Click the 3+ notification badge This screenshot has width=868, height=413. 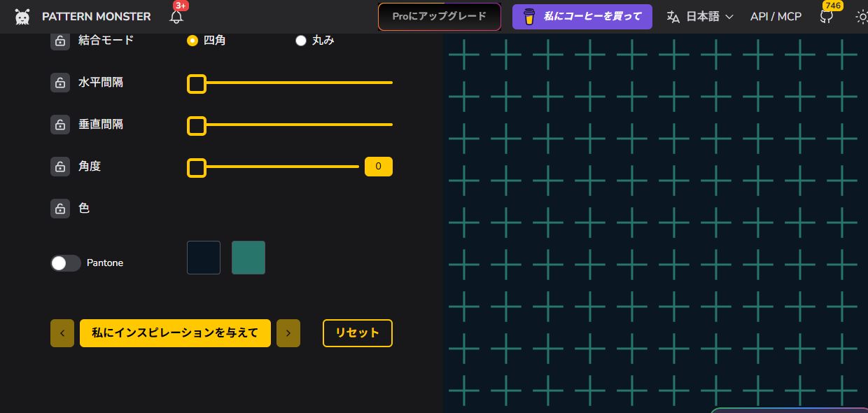coord(181,6)
